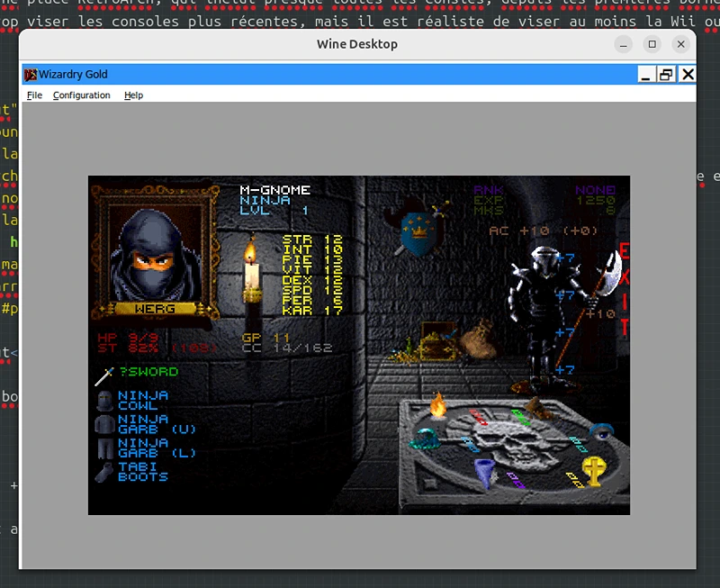Click the brown swag bag
Viewport: 720px width, 588px height.
[x=479, y=339]
